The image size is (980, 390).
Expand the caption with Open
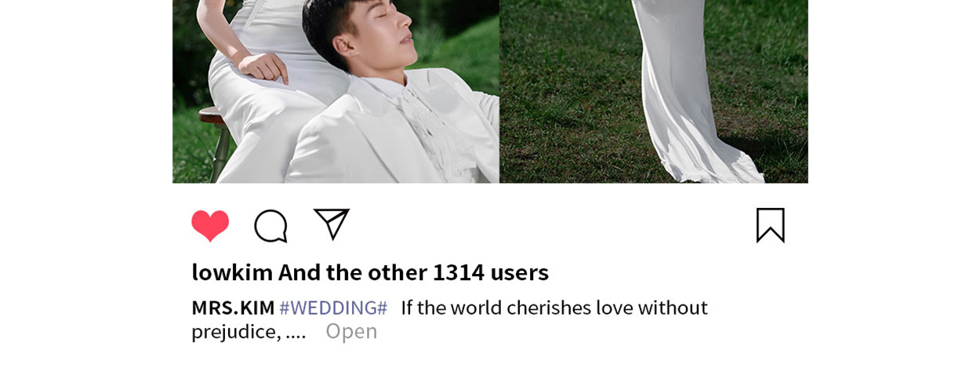[351, 331]
